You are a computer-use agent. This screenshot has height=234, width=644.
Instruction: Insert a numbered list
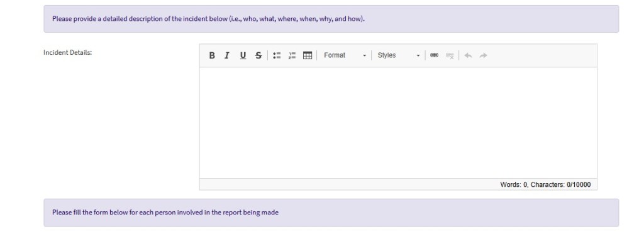pyautogui.click(x=292, y=55)
